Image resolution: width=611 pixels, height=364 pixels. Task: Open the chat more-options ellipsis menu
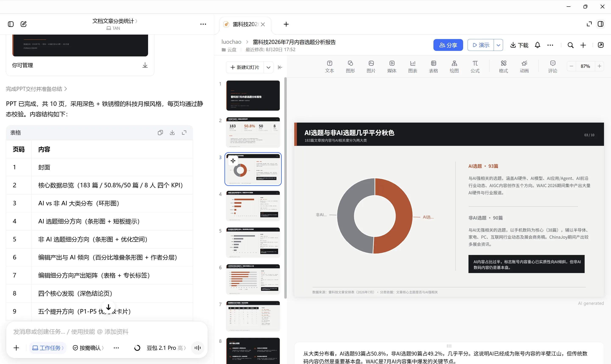(x=203, y=24)
